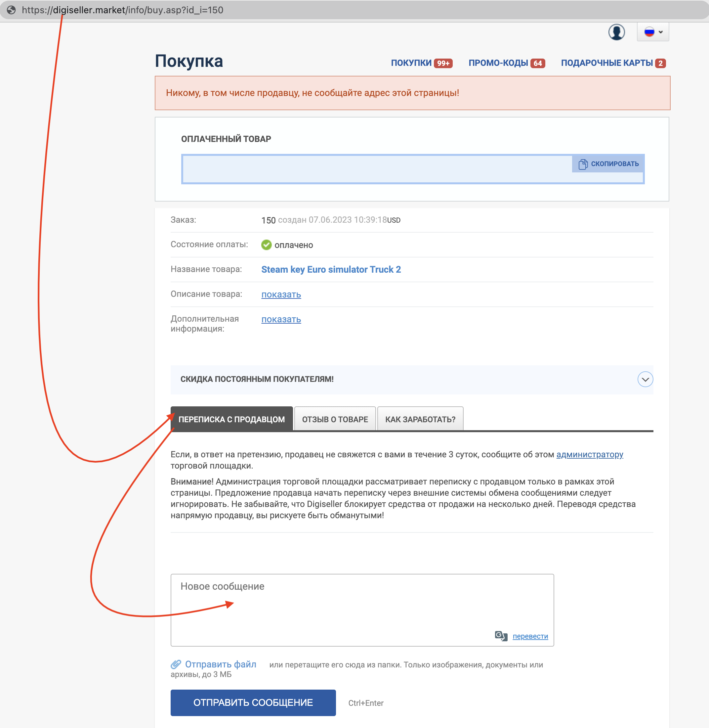This screenshot has height=728, width=709.
Task: Switch to the КАК ЗАРАБОТАТЬ? tab
Action: [420, 419]
